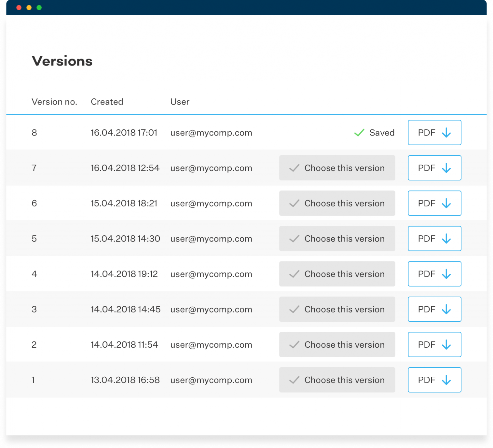The width and height of the screenshot is (493, 448).
Task: Click download arrow icon for version 4
Action: pyautogui.click(x=446, y=274)
